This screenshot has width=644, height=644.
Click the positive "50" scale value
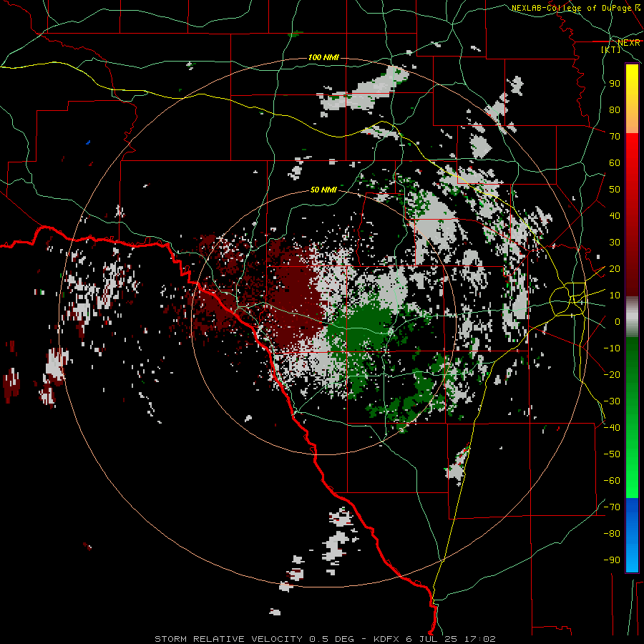(615, 190)
